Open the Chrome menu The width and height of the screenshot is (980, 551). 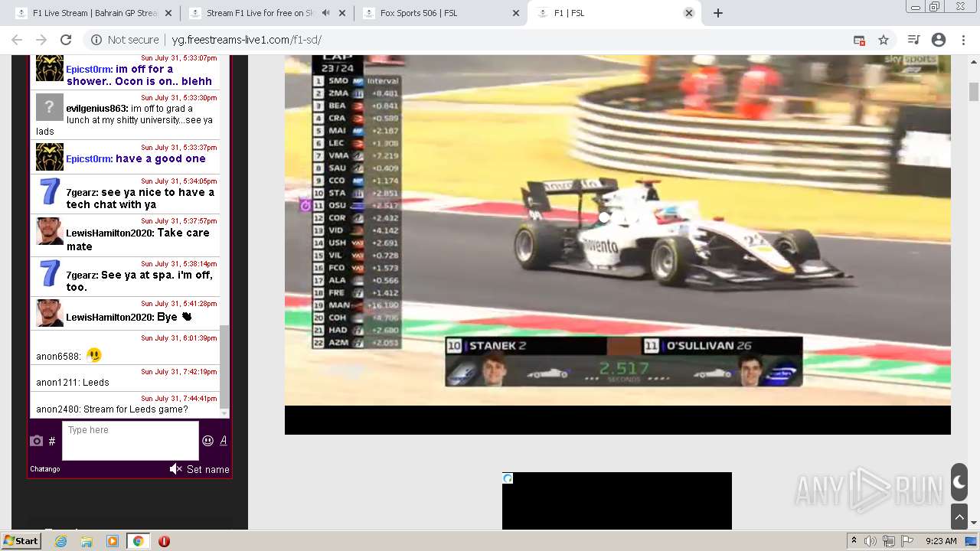962,40
